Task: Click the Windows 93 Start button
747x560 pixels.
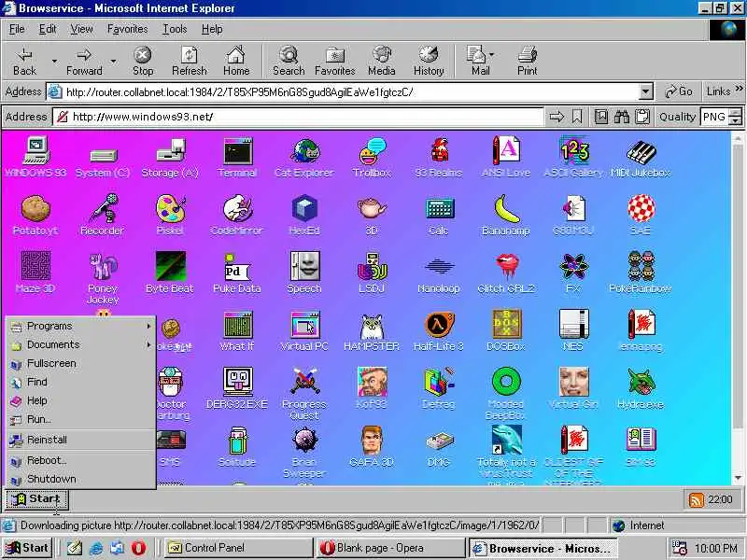Action: (x=36, y=499)
